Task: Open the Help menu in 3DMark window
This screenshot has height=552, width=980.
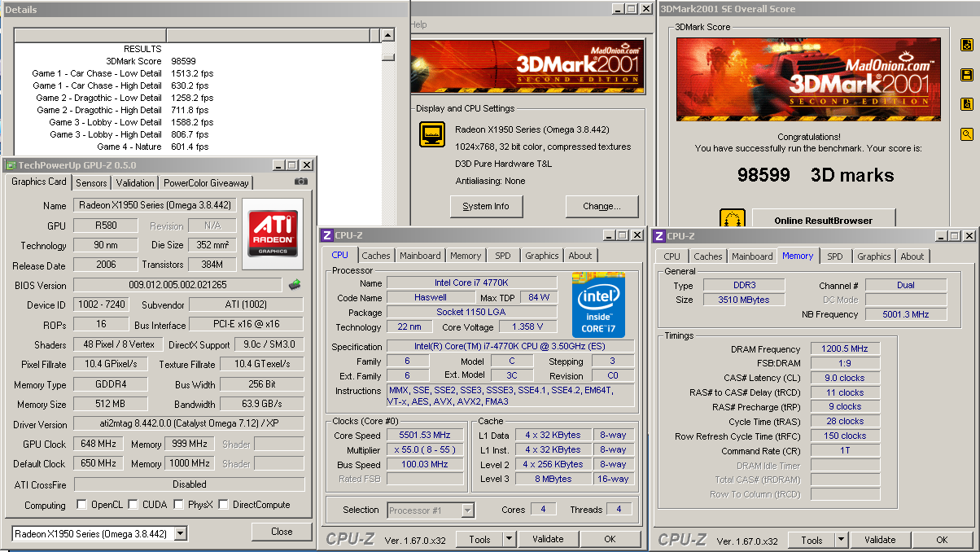Action: click(418, 25)
